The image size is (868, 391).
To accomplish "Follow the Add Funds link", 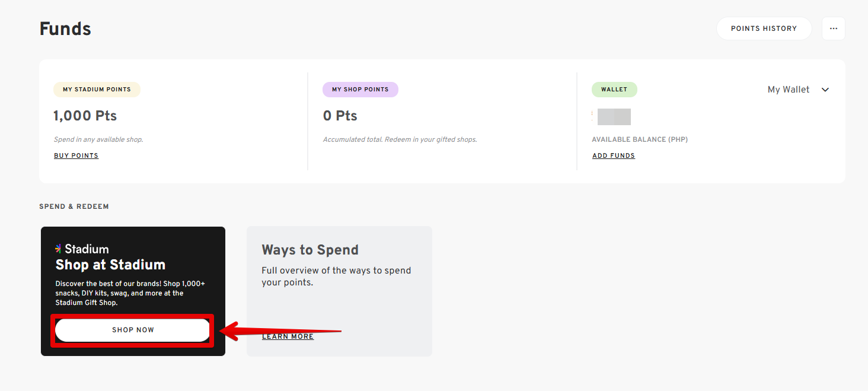I will [x=614, y=155].
